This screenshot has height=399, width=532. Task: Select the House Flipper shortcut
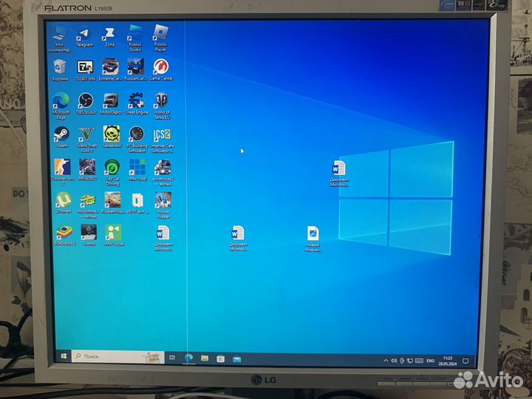tap(163, 205)
